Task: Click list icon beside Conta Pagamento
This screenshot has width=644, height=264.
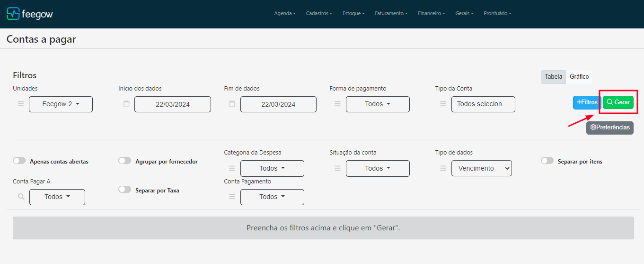Action: (232, 197)
